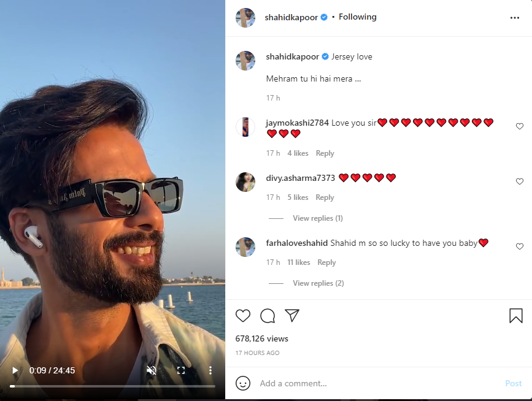The height and width of the screenshot is (401, 532).
Task: Open the video player's more options menu
Action: (x=210, y=370)
